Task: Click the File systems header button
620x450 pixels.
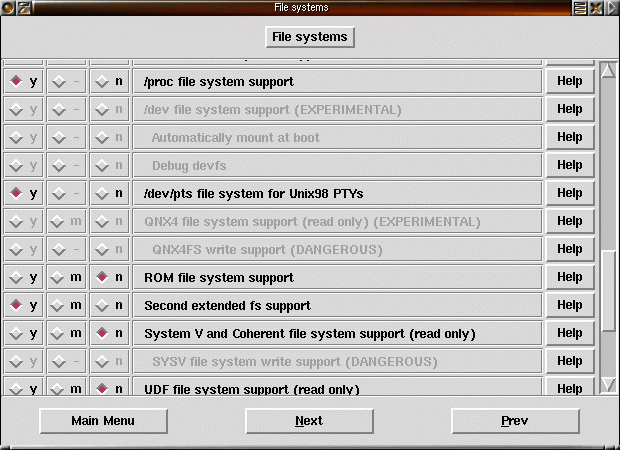Action: coord(310,37)
